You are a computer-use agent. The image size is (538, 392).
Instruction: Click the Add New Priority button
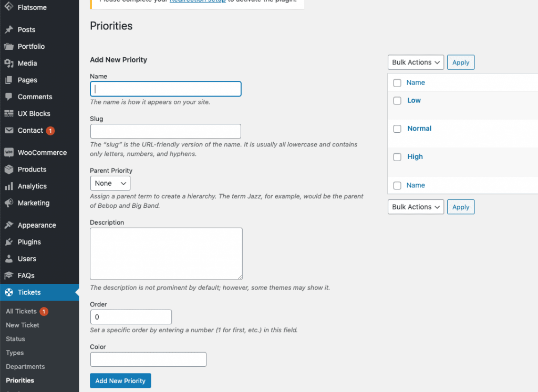pyautogui.click(x=120, y=380)
